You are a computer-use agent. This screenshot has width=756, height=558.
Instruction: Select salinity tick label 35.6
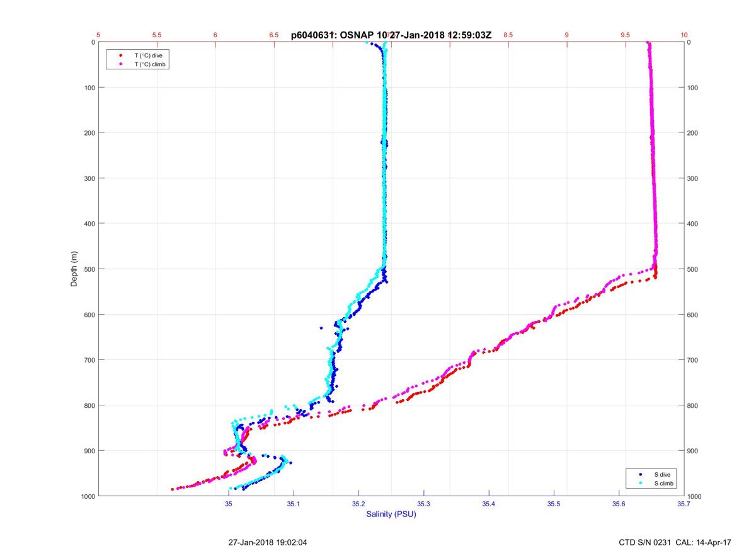619,504
